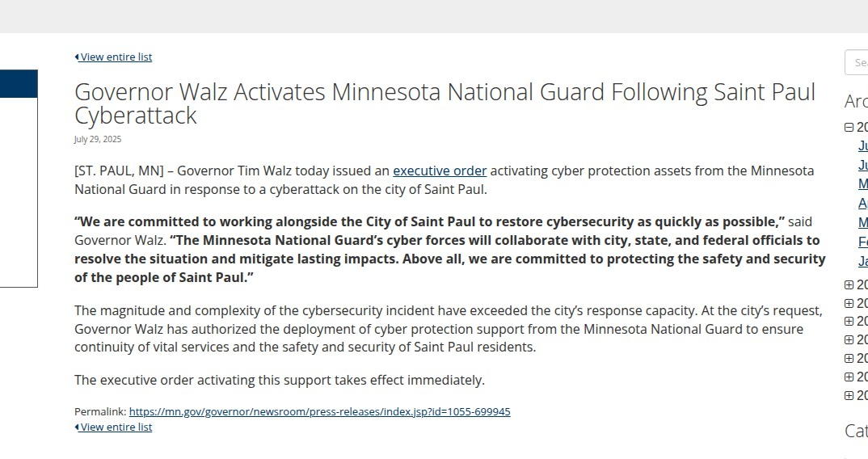This screenshot has height=459, width=868.
Task: Open the executive order link
Action: coord(440,171)
